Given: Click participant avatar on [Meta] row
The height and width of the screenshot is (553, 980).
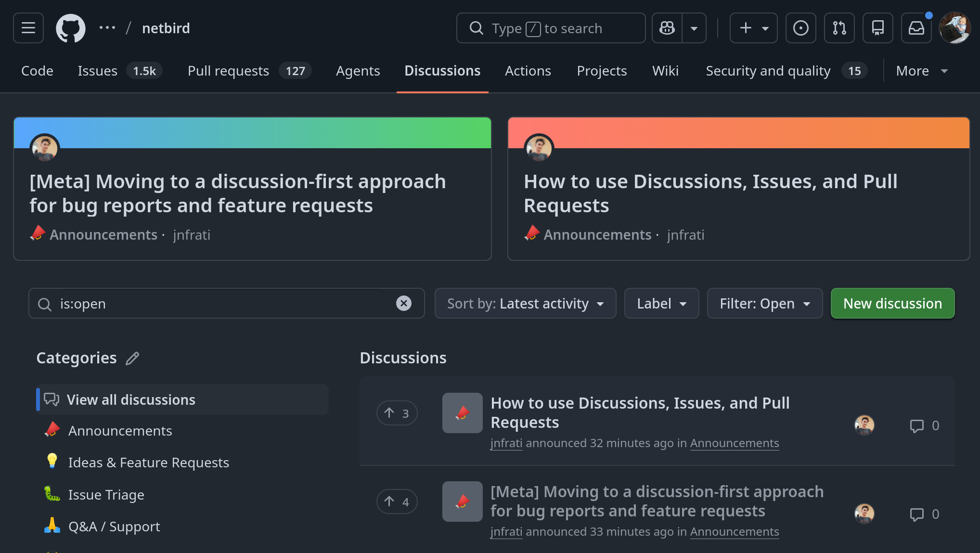Looking at the screenshot, I should point(864,514).
